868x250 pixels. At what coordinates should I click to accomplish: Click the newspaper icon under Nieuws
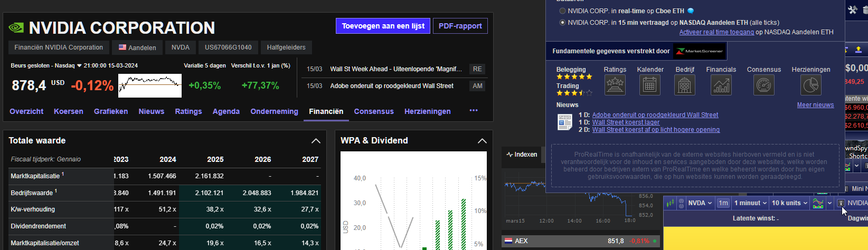pos(565,122)
